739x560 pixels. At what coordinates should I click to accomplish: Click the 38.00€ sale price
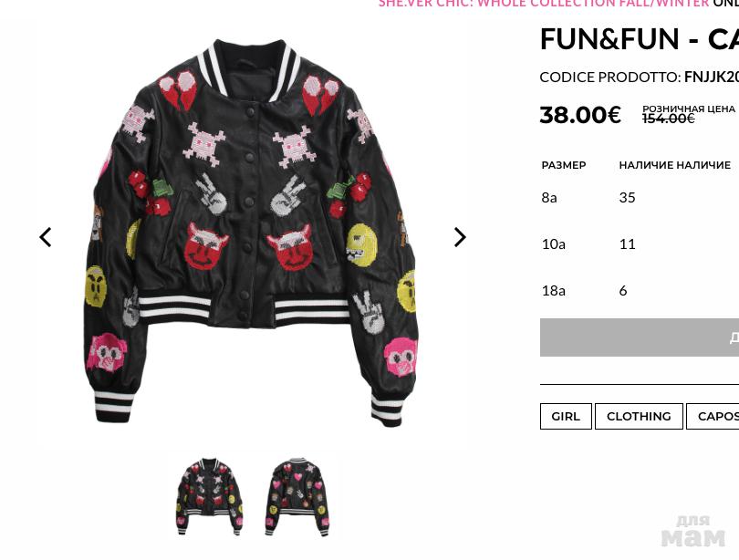pyautogui.click(x=580, y=115)
